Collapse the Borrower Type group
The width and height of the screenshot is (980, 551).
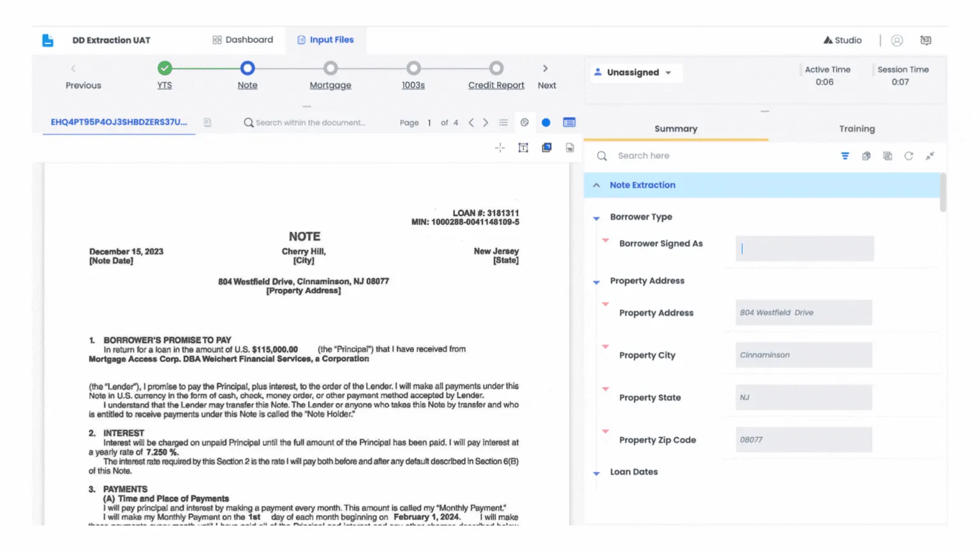(597, 218)
